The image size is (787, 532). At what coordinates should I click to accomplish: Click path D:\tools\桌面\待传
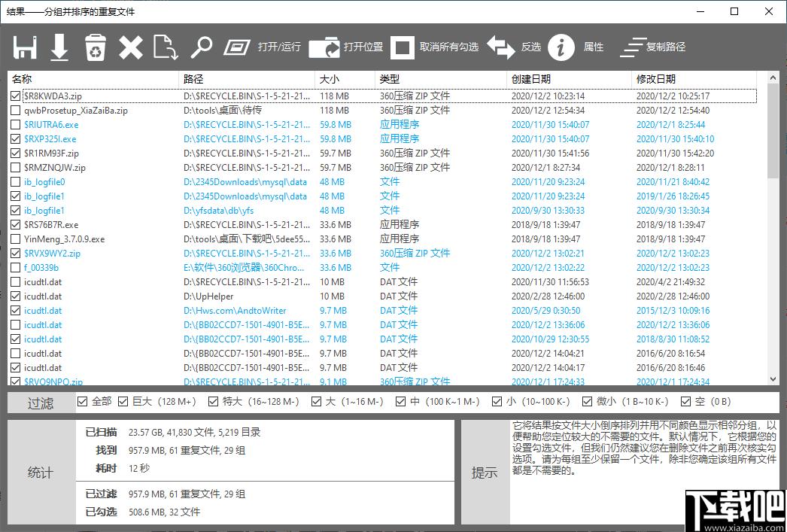tap(223, 111)
